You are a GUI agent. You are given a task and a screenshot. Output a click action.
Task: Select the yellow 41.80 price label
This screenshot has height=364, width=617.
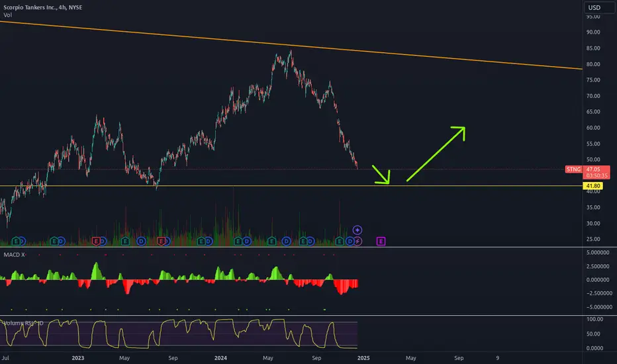pyautogui.click(x=593, y=186)
